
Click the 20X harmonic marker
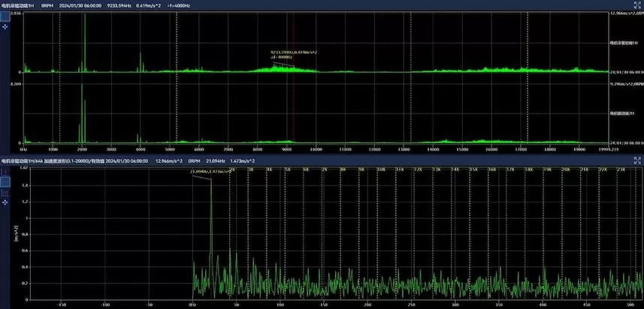click(x=564, y=170)
